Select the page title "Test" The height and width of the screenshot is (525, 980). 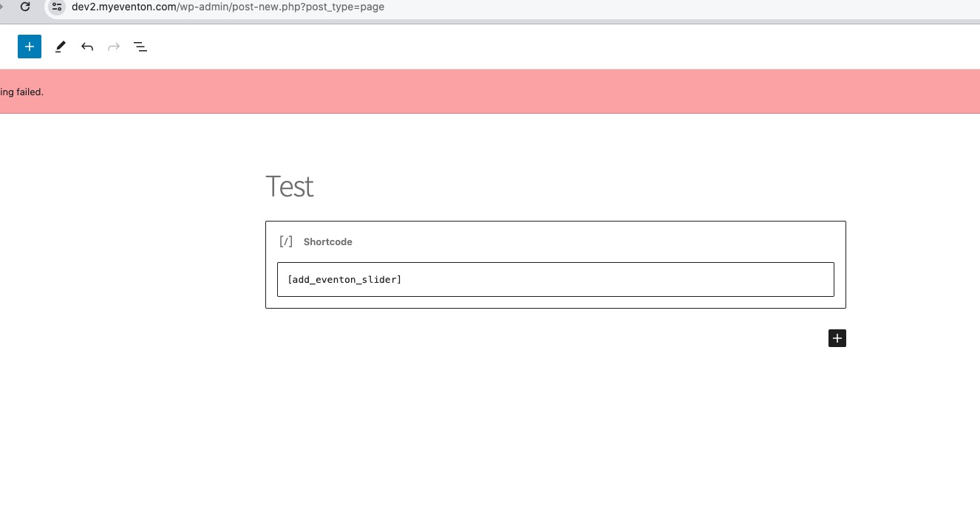tap(290, 187)
